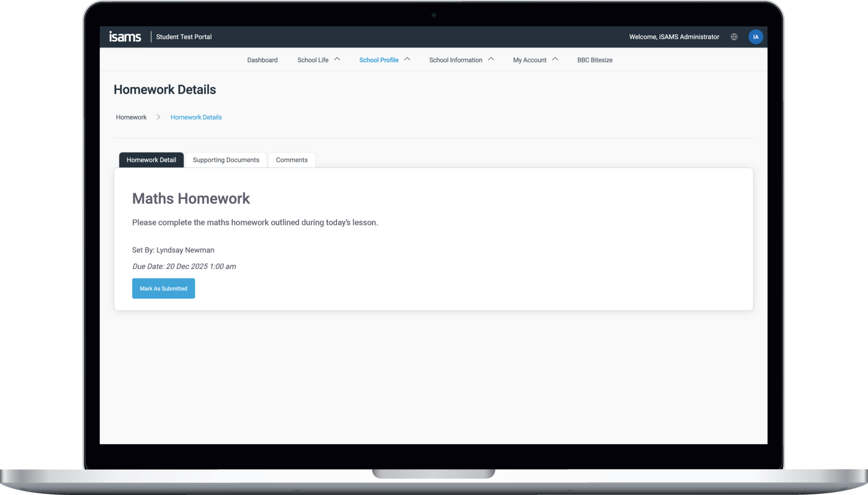Click the Student Test Portal title

click(184, 37)
